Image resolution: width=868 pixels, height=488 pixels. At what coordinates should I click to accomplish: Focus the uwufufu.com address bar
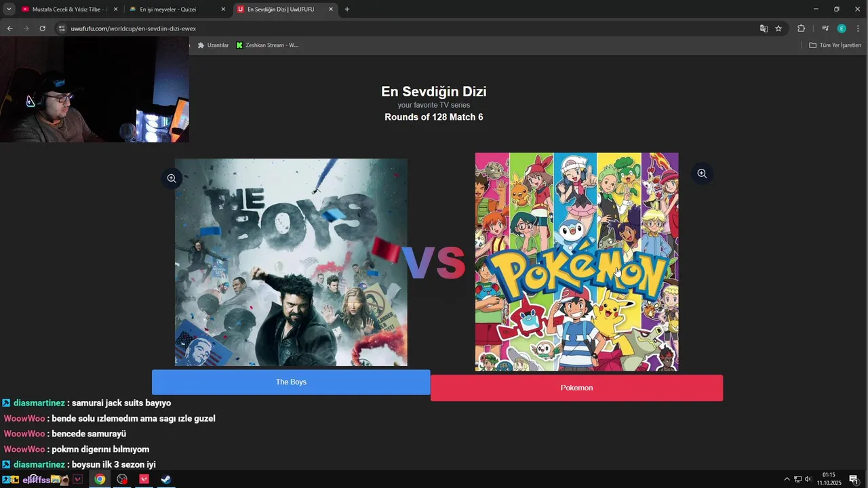(407, 28)
